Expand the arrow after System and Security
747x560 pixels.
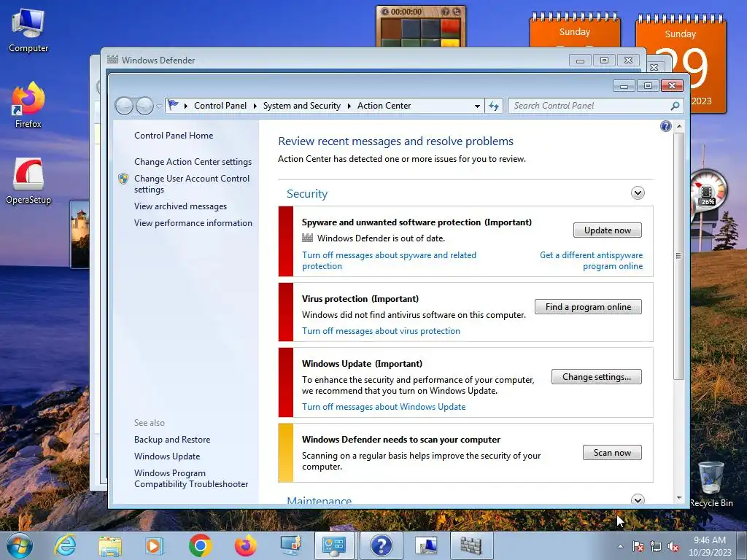(x=349, y=106)
